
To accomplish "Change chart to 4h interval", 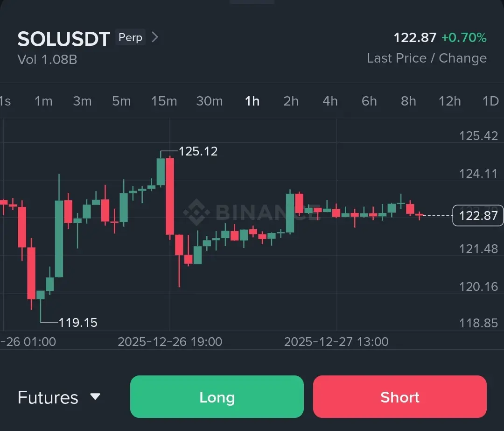I will (330, 101).
